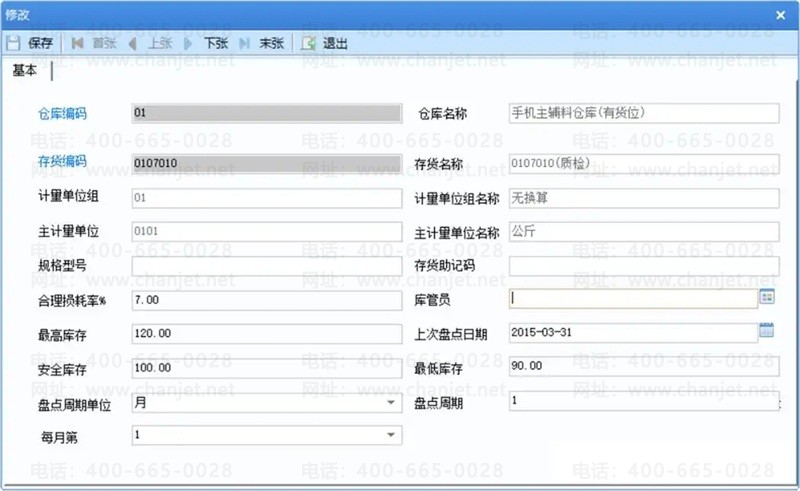Click the empty 规格型号 field

coord(267,266)
